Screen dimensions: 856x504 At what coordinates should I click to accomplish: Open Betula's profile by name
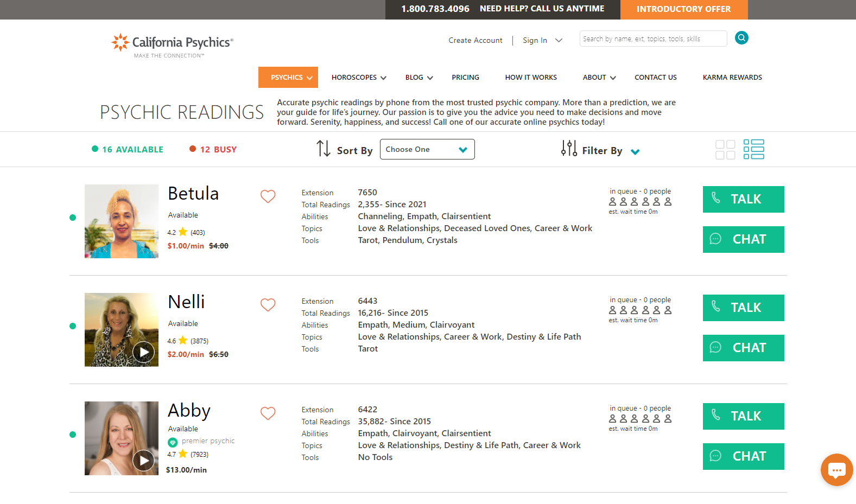point(193,194)
